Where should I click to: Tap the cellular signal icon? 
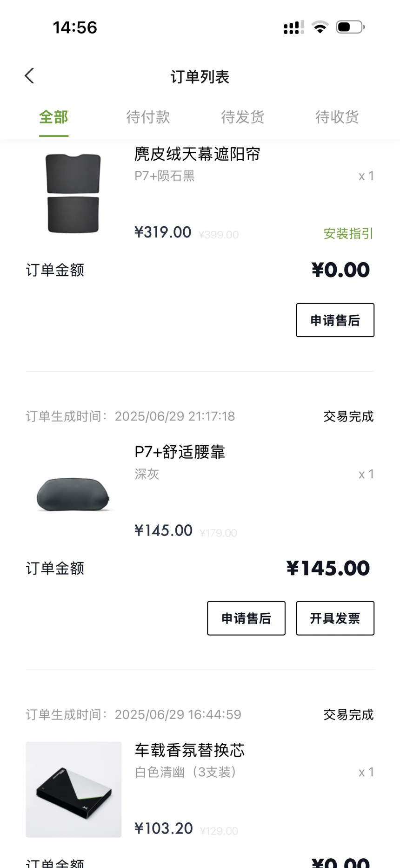click(x=293, y=27)
